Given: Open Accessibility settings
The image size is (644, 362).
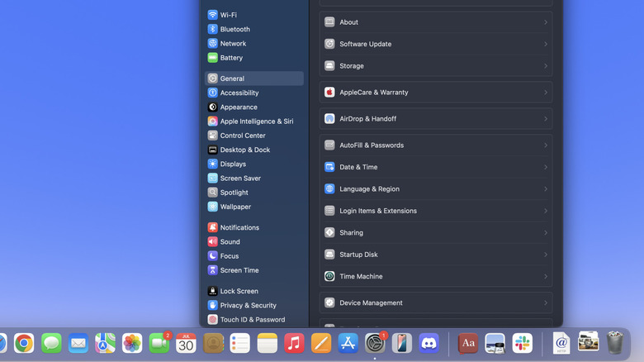Looking at the screenshot, I should click(253, 93).
